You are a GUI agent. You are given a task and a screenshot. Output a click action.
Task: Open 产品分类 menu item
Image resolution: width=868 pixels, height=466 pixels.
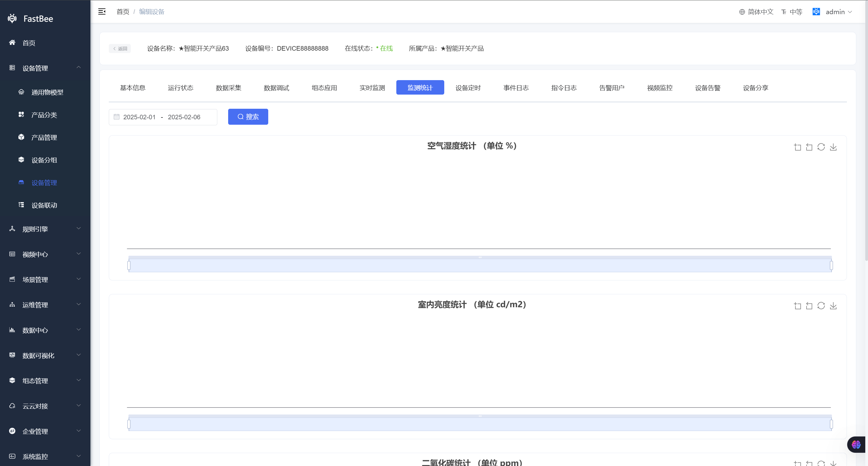(45, 115)
